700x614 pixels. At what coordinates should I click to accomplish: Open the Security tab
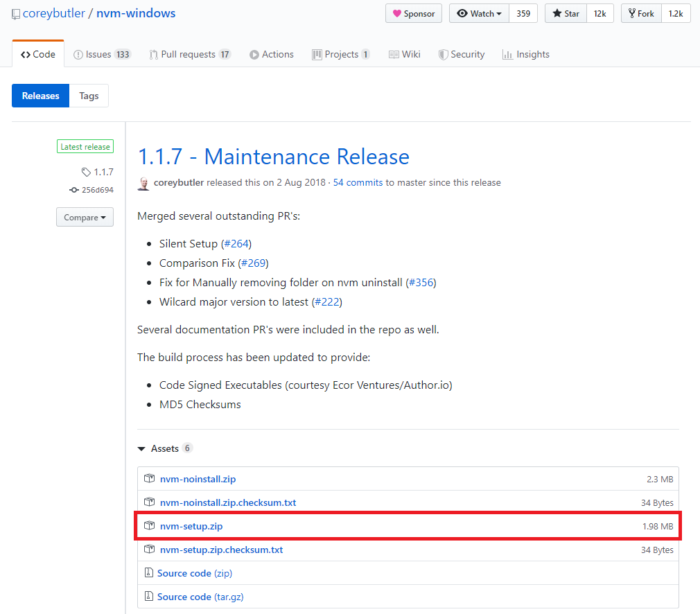(462, 55)
